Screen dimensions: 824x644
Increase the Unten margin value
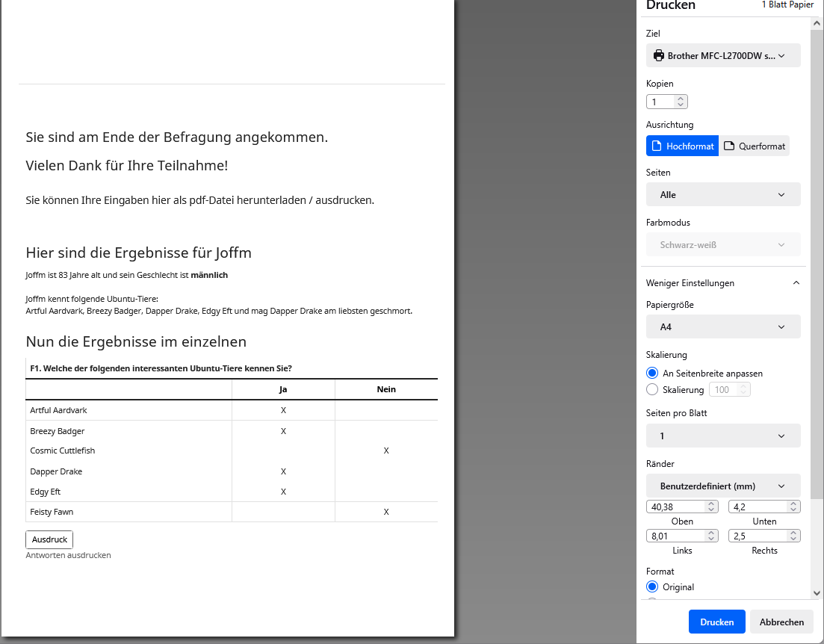point(793,504)
